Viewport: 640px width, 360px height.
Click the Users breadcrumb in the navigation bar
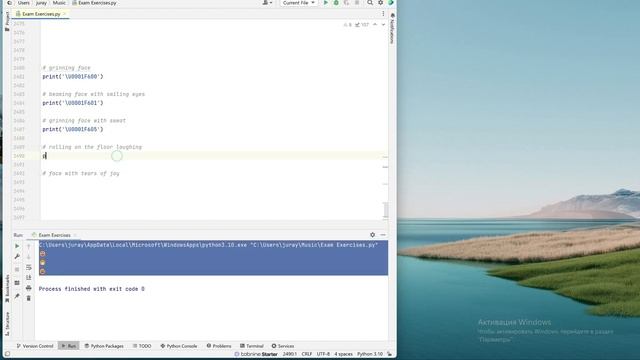[x=24, y=3]
